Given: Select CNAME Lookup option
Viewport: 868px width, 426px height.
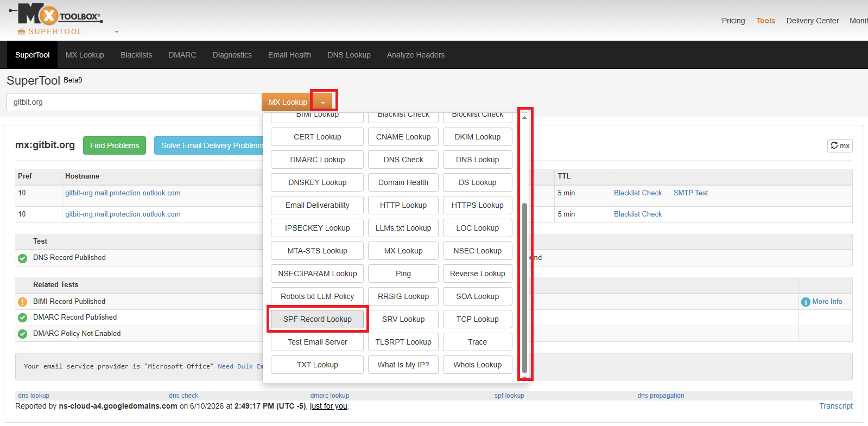Looking at the screenshot, I should click(403, 137).
